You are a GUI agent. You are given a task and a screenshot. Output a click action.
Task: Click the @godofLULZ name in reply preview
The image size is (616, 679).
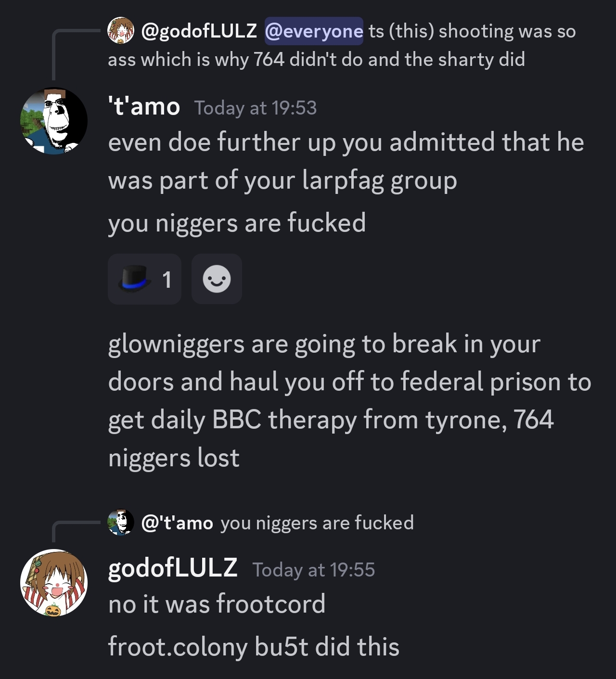[199, 31]
